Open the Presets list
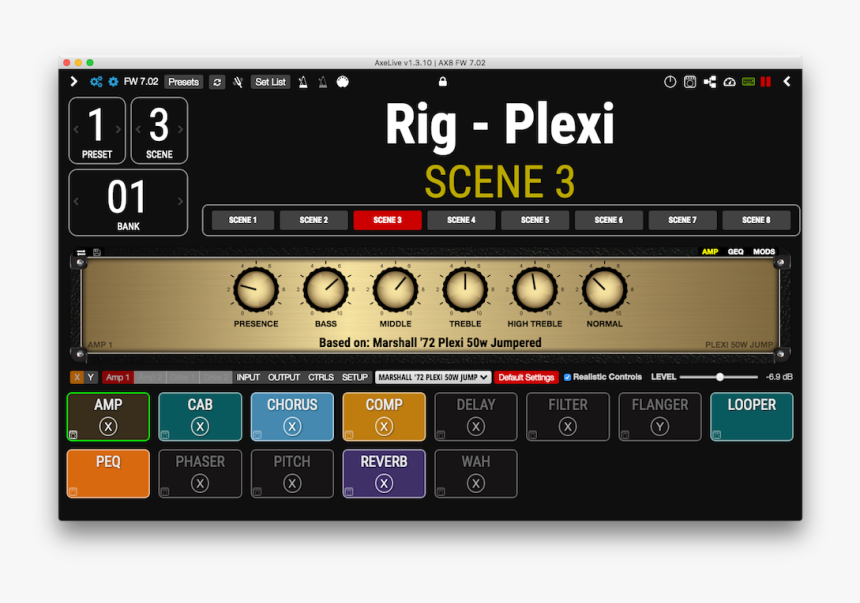Viewport: 860px width, 603px height. [183, 82]
